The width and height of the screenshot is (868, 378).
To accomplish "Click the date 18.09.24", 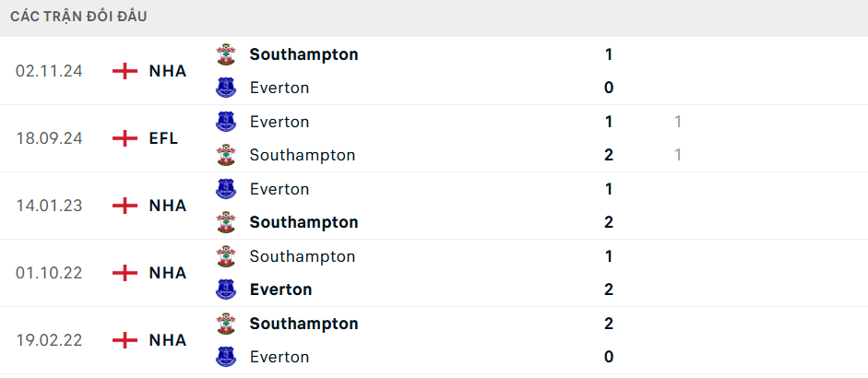I will [49, 138].
